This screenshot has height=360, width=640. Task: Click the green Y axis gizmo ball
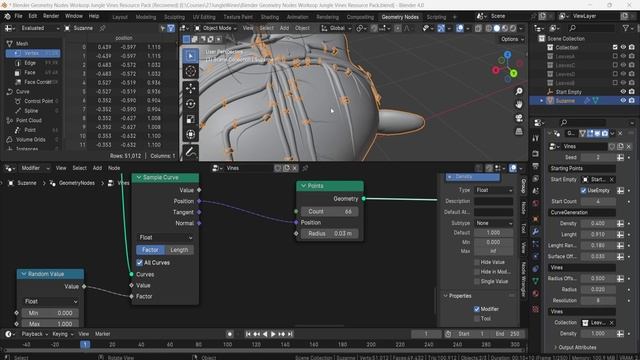coord(513,73)
